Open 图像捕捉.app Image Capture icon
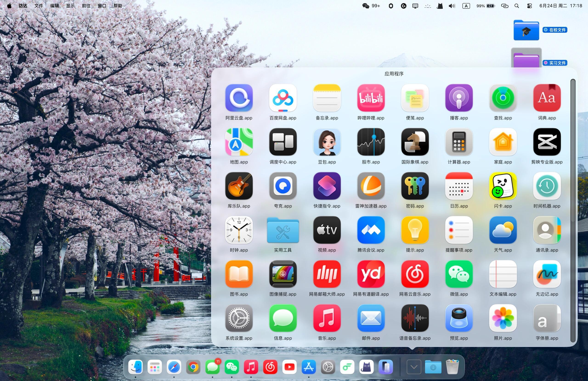Viewport: 588px width, 381px height. 283,274
